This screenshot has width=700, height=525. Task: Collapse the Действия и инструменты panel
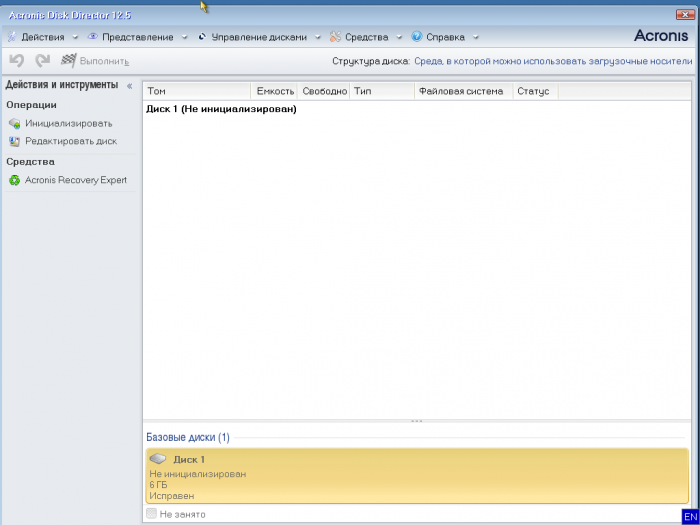click(x=129, y=86)
